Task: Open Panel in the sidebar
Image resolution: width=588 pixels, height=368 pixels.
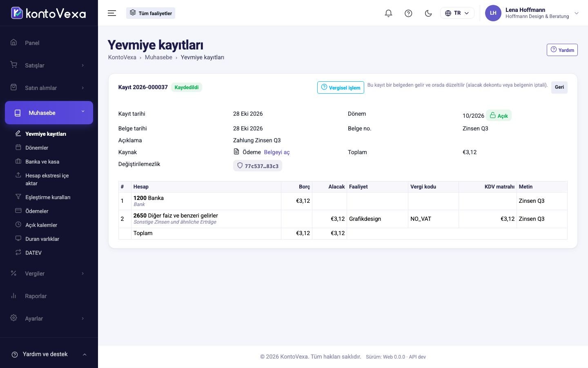Action: click(x=49, y=43)
